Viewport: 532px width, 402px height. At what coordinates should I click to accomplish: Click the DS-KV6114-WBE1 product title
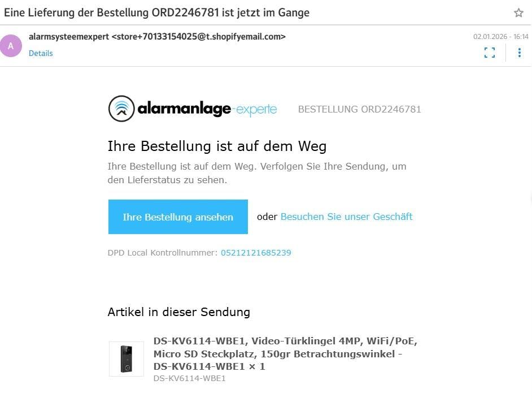click(x=285, y=354)
